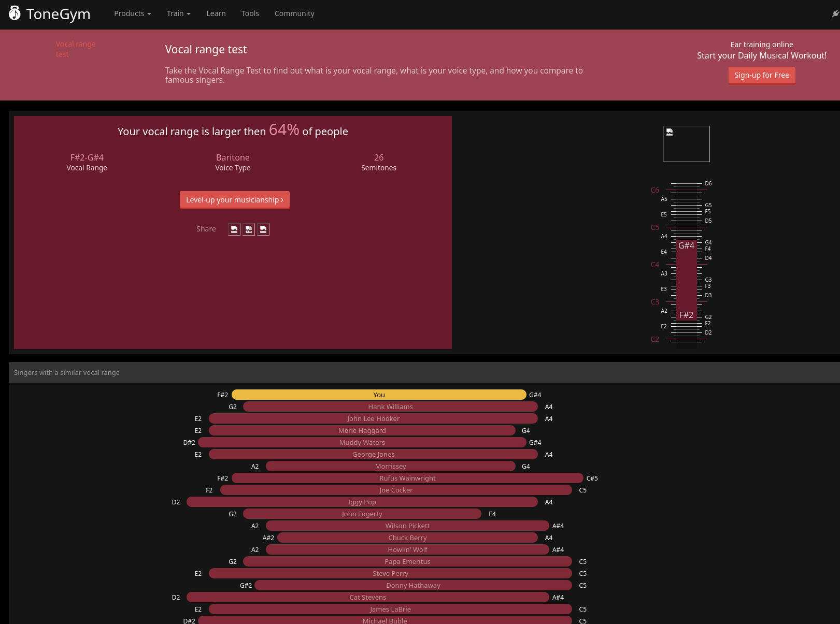
Task: Open the Tools menu item
Action: click(250, 13)
